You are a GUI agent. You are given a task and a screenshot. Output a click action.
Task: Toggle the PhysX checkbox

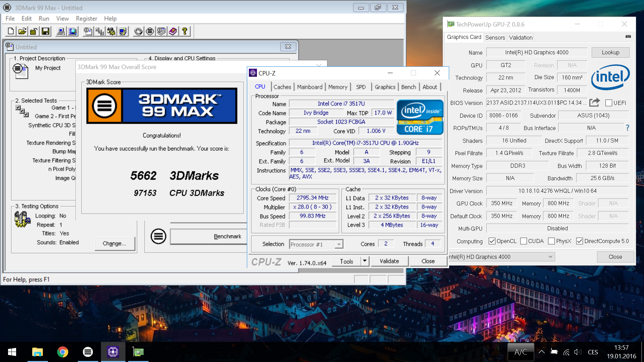tap(551, 241)
